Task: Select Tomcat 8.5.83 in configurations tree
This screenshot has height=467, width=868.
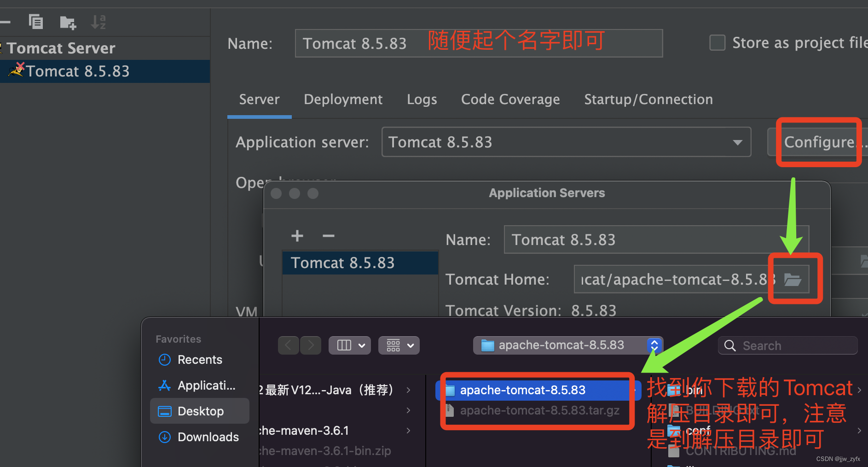Action: click(x=105, y=71)
